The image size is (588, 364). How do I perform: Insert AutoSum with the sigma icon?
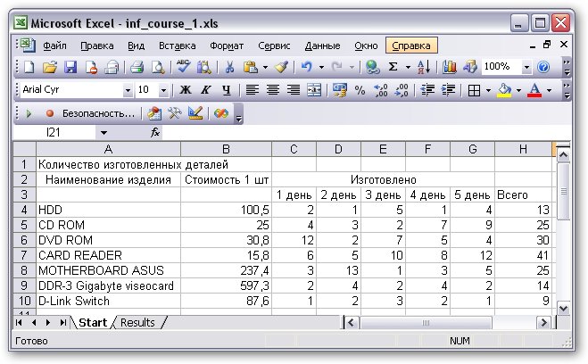point(393,67)
